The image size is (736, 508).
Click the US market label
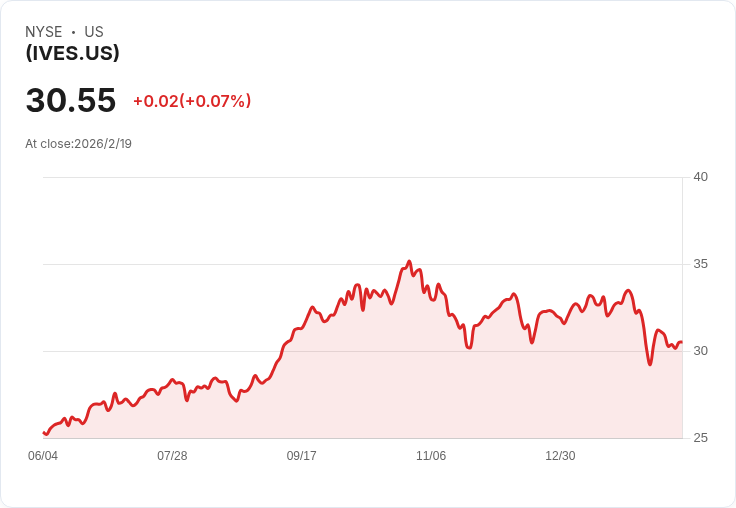click(94, 32)
